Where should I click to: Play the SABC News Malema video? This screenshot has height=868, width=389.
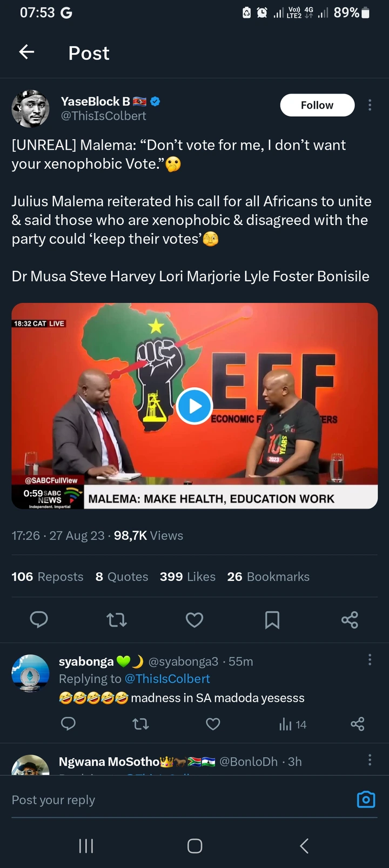point(194,406)
